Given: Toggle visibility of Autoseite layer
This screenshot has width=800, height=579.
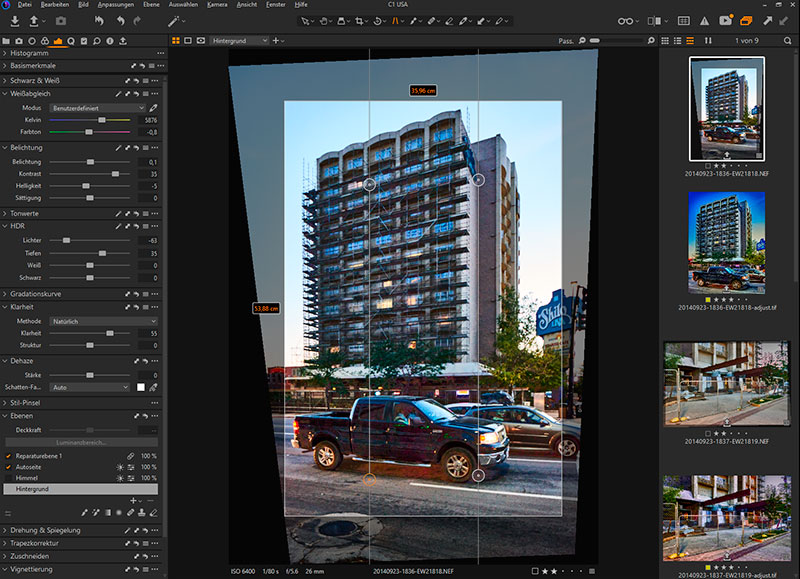Looking at the screenshot, I should pos(8,467).
